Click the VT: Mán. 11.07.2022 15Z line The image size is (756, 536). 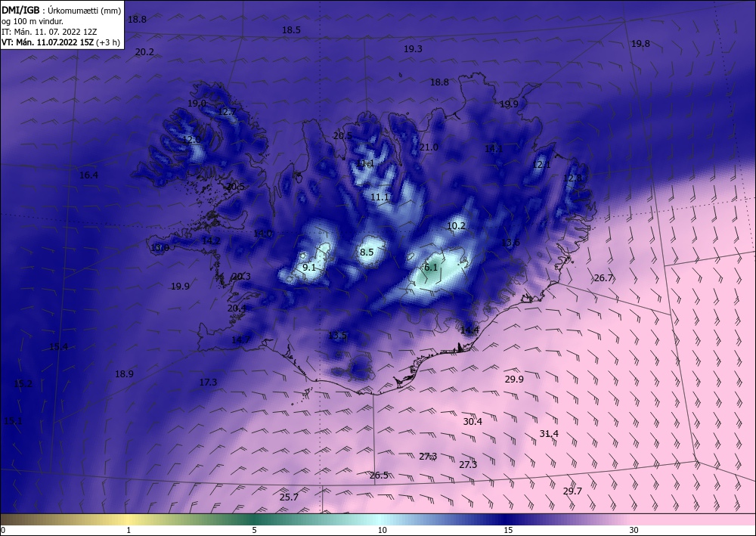tap(60, 42)
